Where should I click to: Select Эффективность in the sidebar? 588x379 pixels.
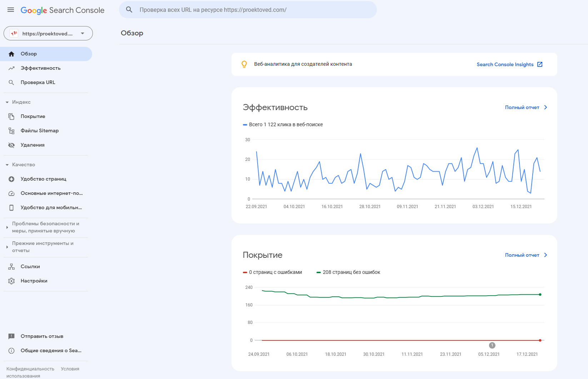click(x=40, y=68)
